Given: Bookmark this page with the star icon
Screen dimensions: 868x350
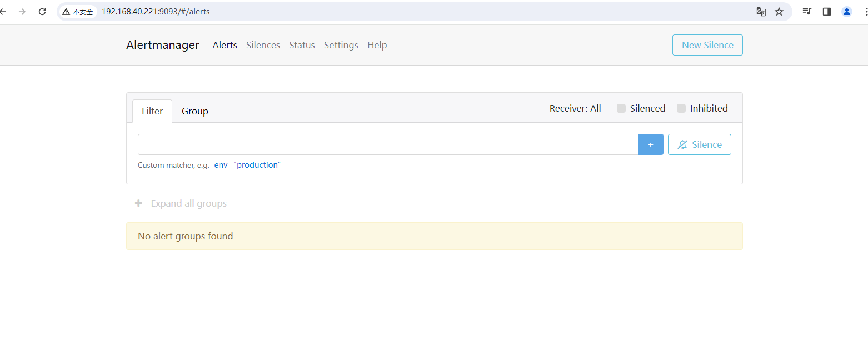Looking at the screenshot, I should [x=779, y=12].
